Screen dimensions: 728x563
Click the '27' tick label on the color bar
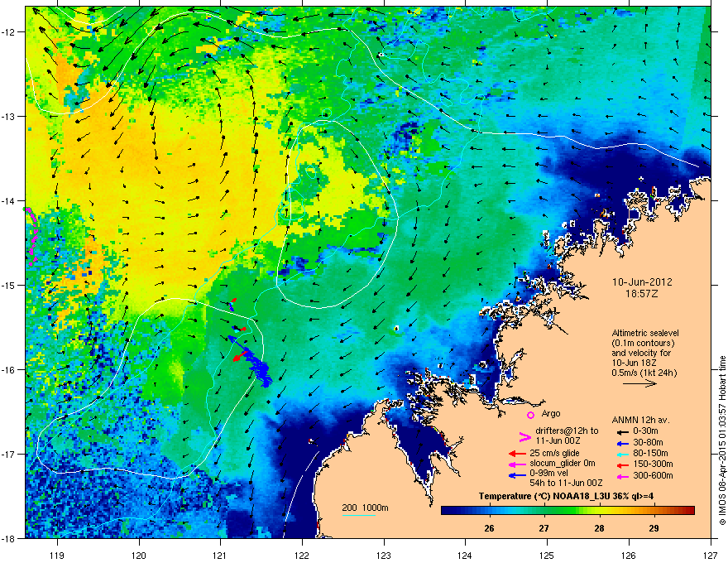click(544, 528)
